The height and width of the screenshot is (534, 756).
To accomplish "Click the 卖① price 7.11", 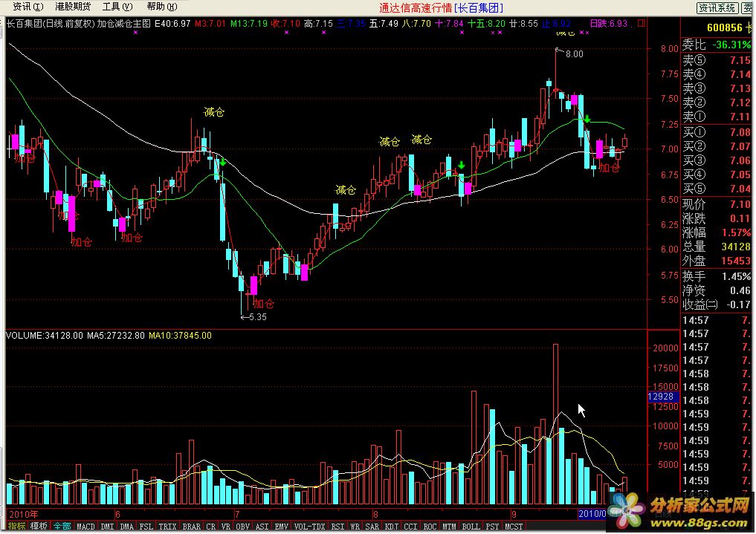I will (x=740, y=117).
